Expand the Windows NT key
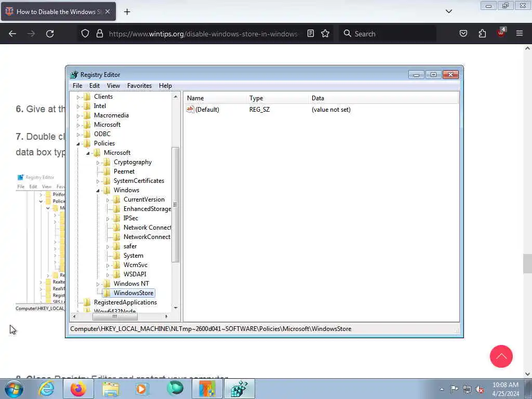 (x=98, y=284)
